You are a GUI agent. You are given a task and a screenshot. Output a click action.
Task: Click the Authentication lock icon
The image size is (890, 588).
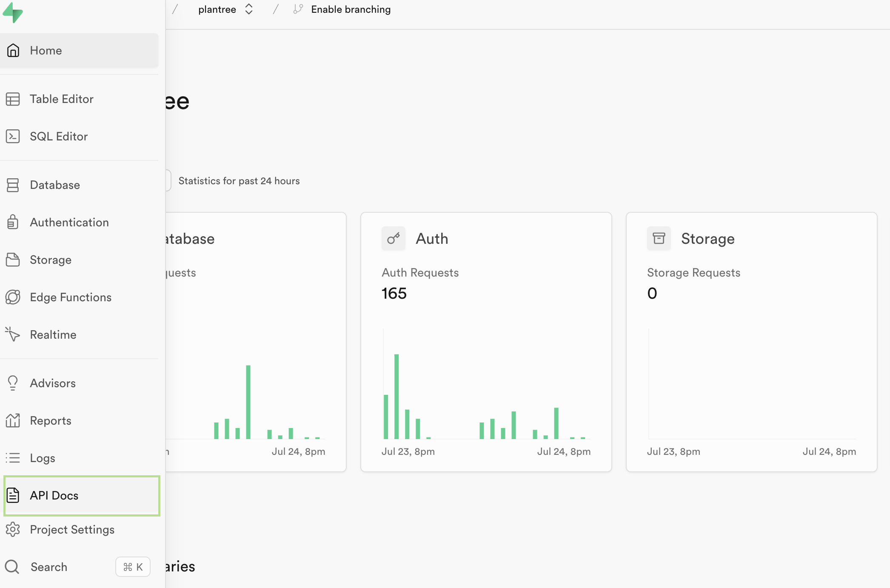13,222
